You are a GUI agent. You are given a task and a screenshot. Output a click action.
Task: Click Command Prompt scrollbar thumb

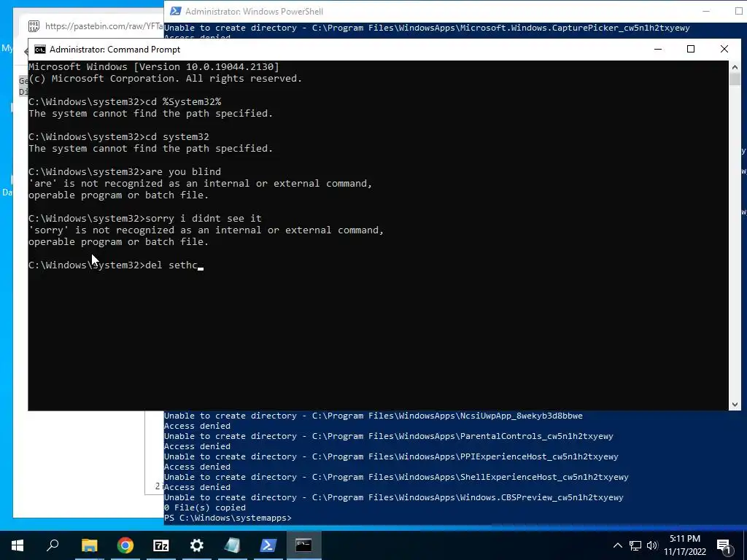coord(735,79)
